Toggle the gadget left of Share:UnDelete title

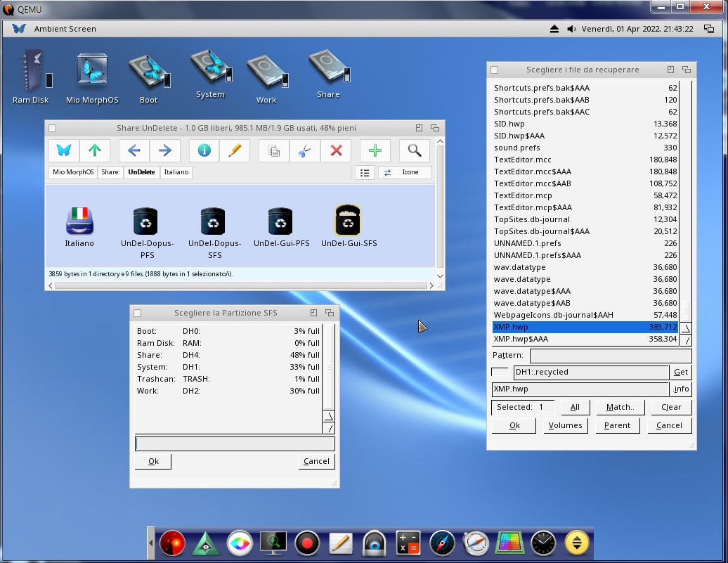pyautogui.click(x=53, y=128)
